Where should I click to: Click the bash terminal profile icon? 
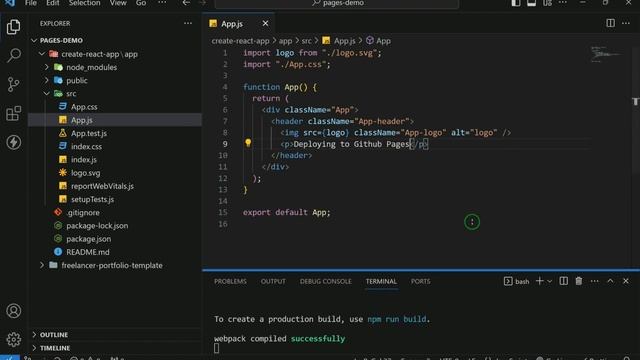click(x=508, y=281)
